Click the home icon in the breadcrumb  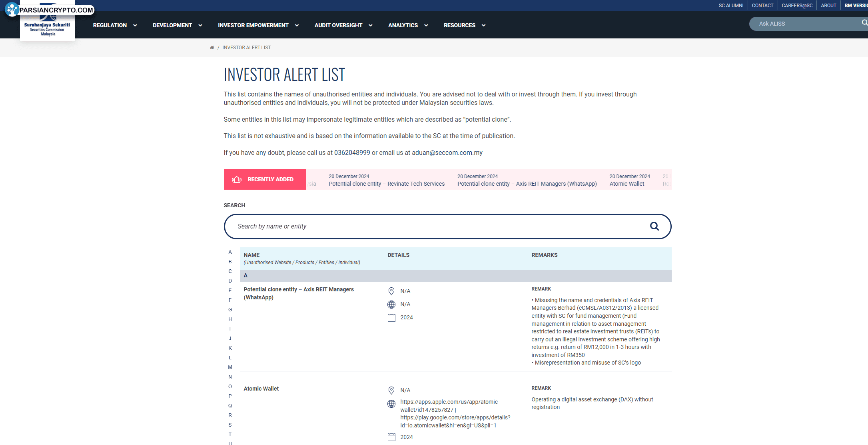pos(212,48)
